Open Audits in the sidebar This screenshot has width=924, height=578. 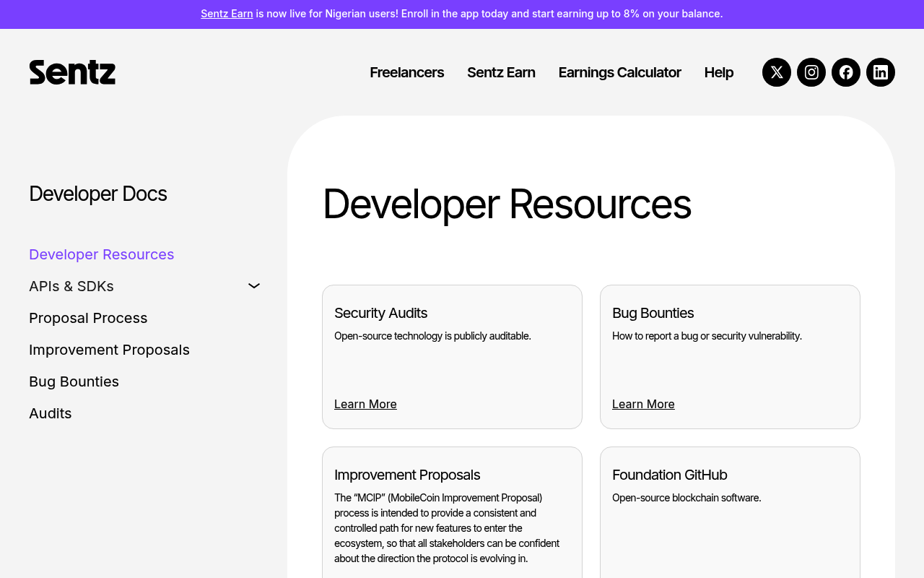[x=51, y=413]
